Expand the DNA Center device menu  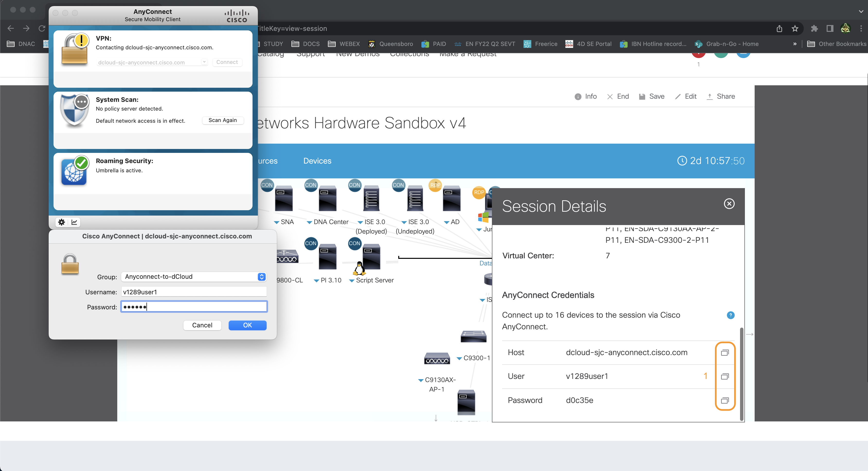pos(309,222)
